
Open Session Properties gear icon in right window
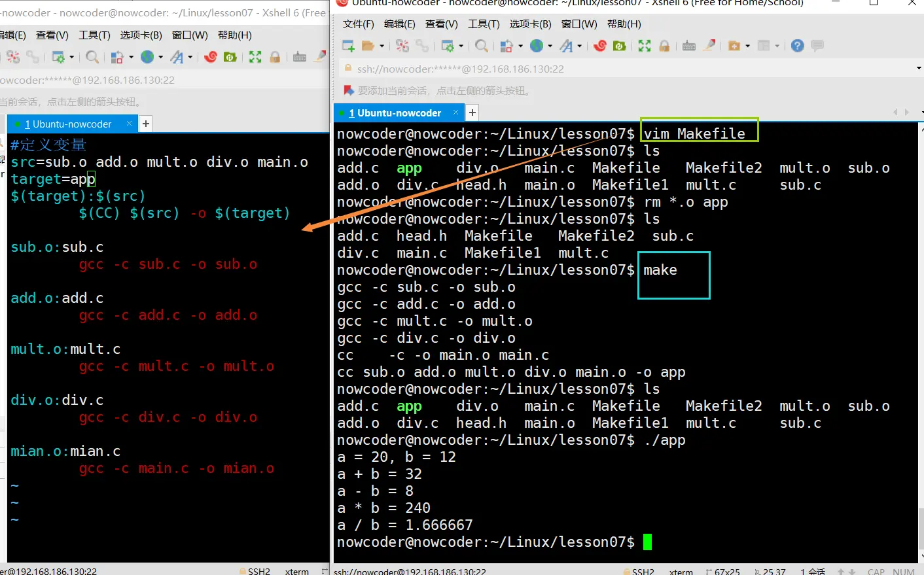pos(448,46)
